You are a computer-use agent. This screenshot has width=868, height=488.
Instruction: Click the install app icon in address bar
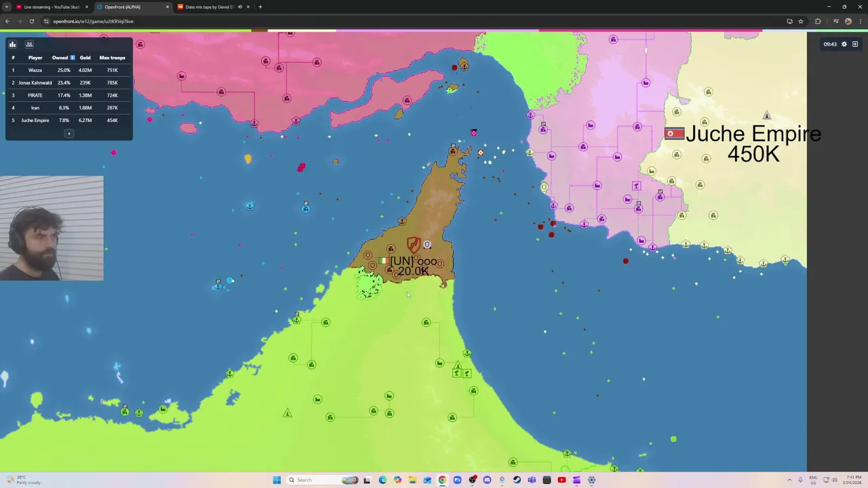click(x=789, y=21)
